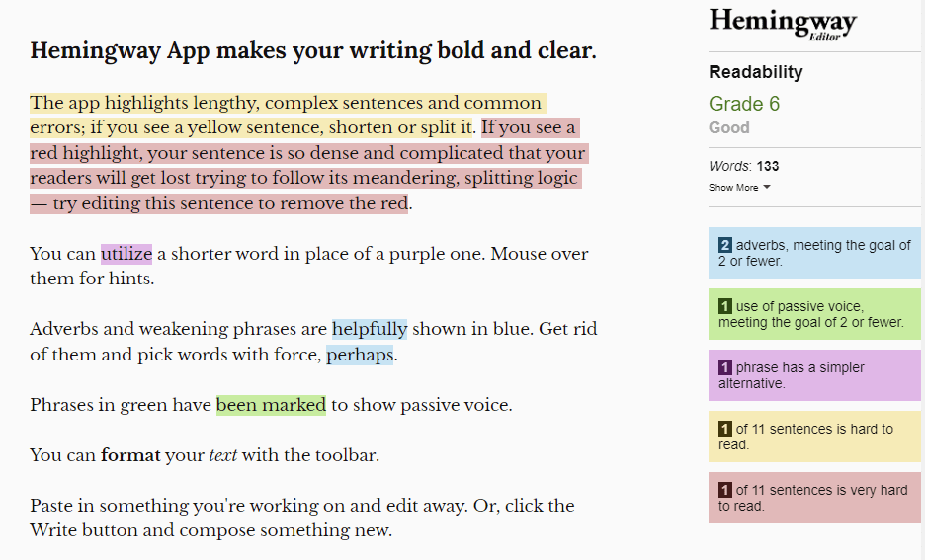
Task: Click the bold heading about Hemingway App
Action: (313, 50)
